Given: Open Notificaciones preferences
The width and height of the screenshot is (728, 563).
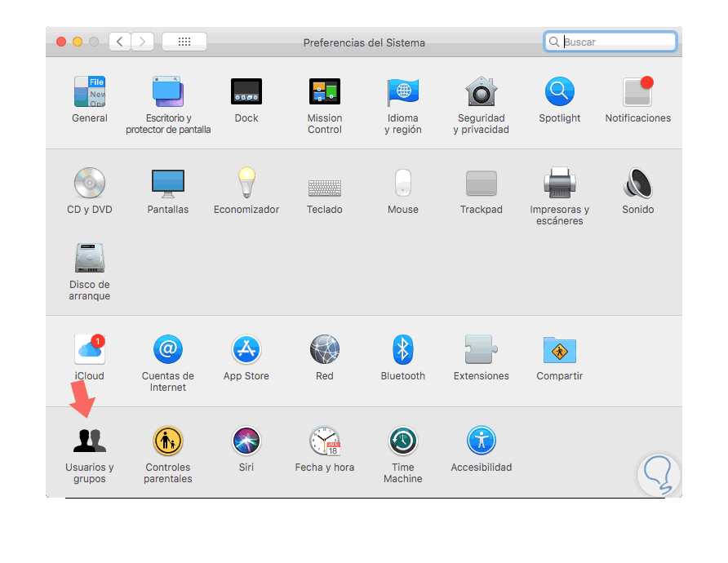Looking at the screenshot, I should [x=638, y=91].
